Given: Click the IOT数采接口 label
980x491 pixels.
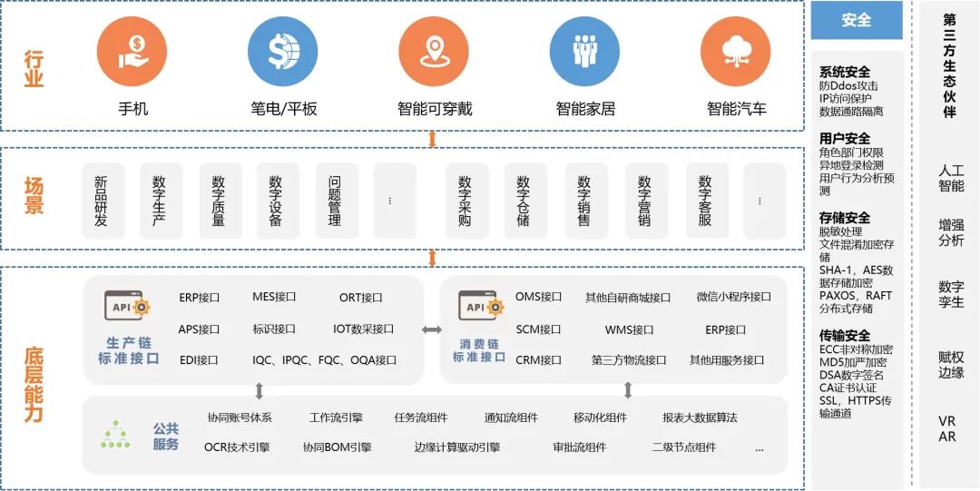Looking at the screenshot, I should 364,329.
